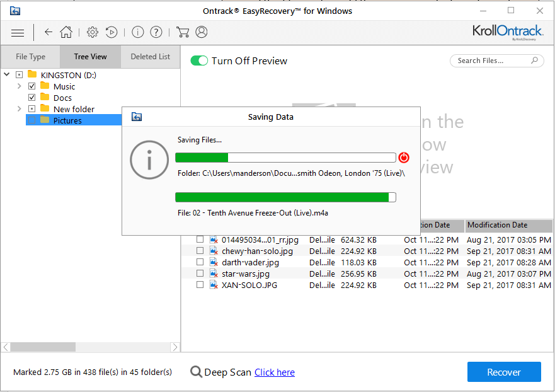Click the Saving Data dialog logo icon
The height and width of the screenshot is (392, 555).
137,117
